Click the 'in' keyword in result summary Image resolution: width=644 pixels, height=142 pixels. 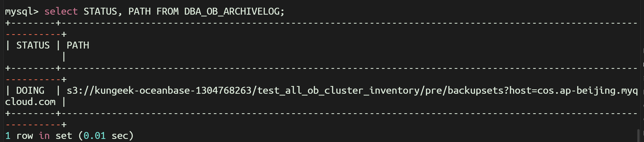[44, 136]
